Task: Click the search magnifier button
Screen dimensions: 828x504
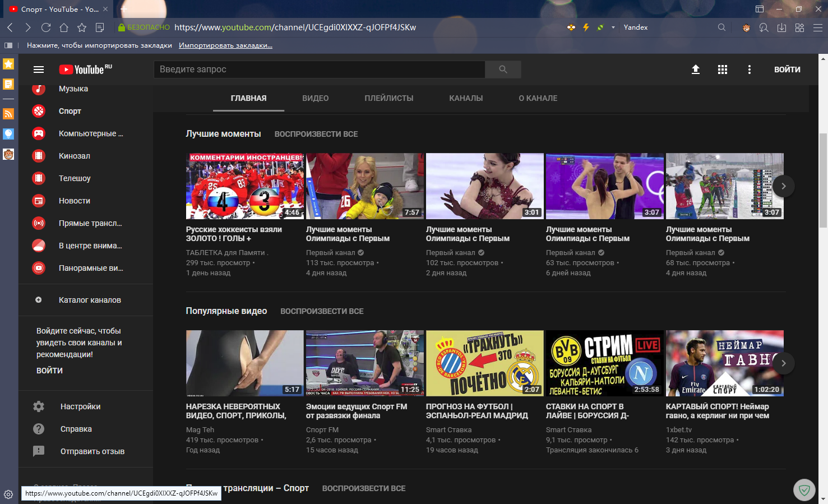Action: pos(503,70)
